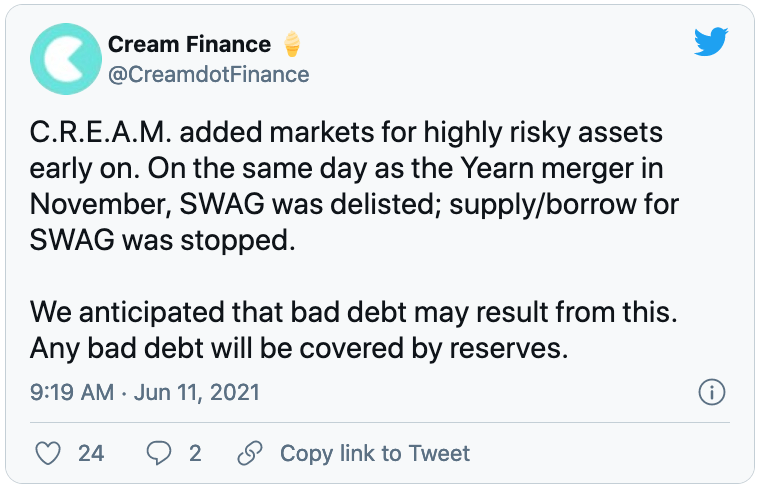Open the @CreamdotFinance handle

click(x=209, y=75)
